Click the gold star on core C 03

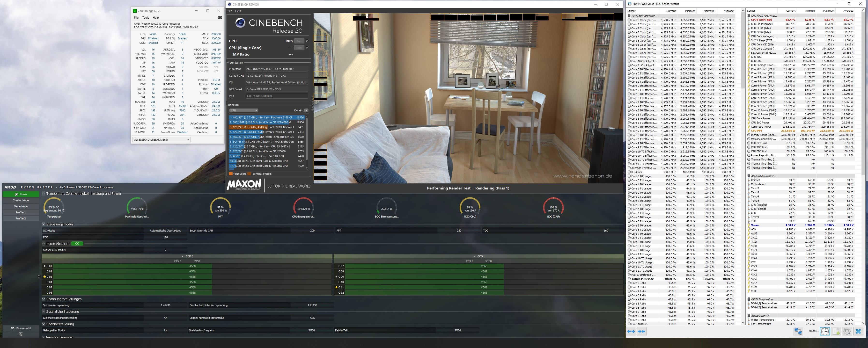[44, 276]
